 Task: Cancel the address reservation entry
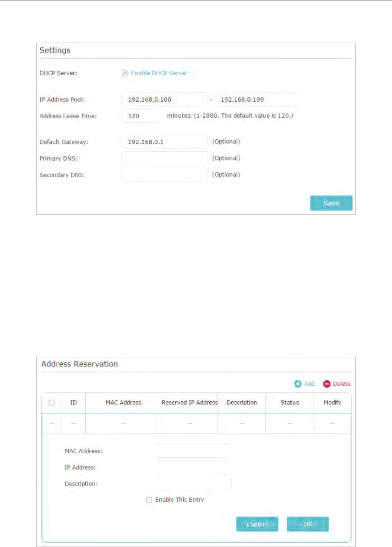(x=257, y=524)
